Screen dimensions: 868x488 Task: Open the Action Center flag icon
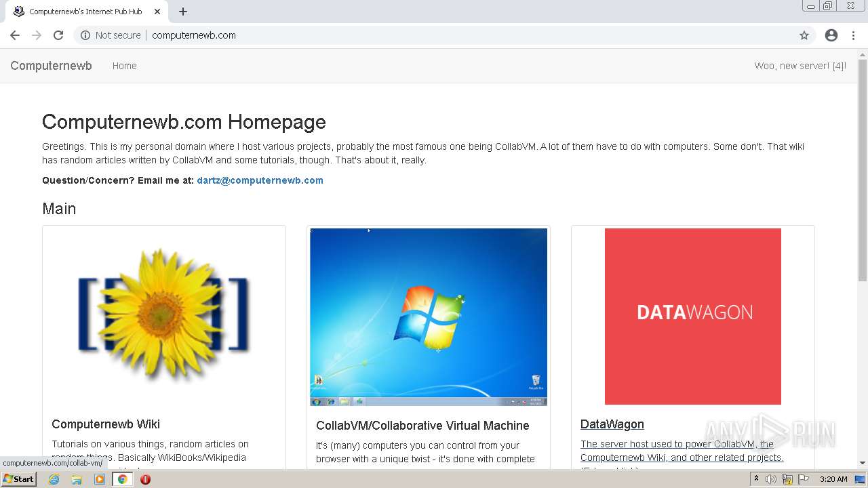point(802,479)
